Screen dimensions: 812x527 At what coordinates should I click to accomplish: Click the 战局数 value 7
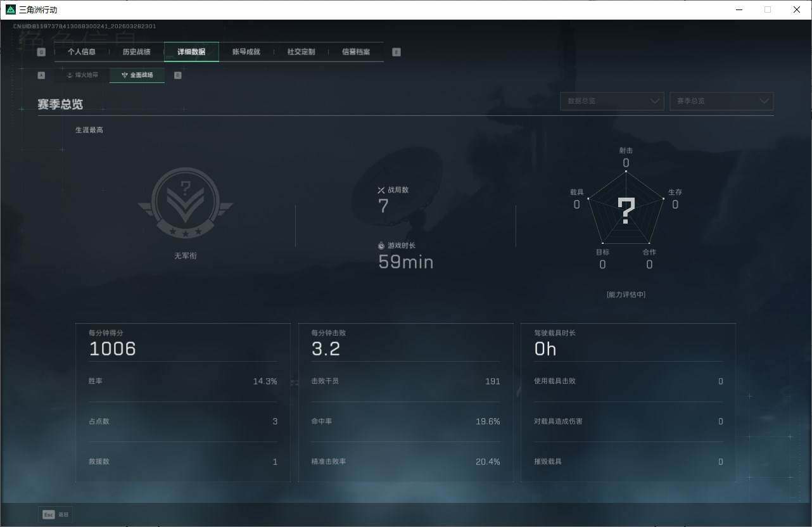[383, 206]
